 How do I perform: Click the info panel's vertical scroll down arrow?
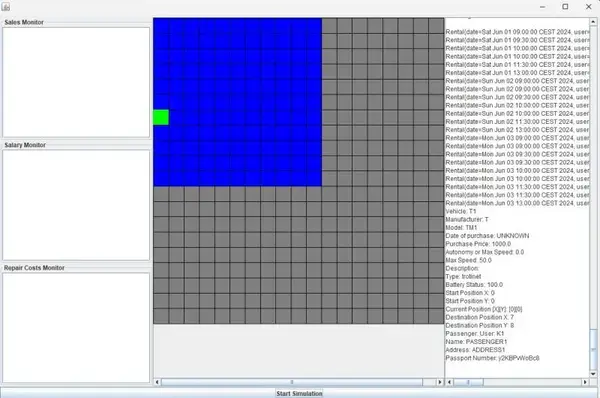(593, 374)
